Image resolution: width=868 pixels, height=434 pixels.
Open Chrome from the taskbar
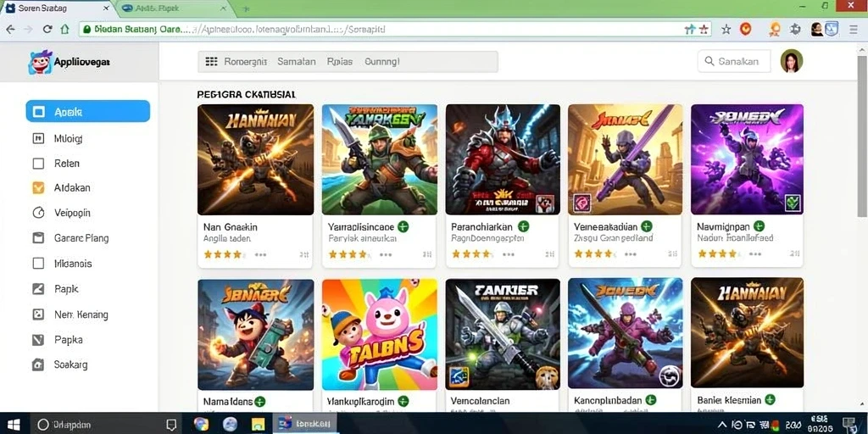[202, 425]
